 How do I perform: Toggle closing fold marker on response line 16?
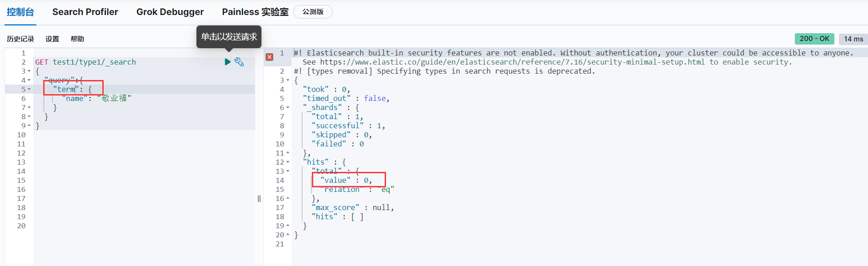[288, 198]
